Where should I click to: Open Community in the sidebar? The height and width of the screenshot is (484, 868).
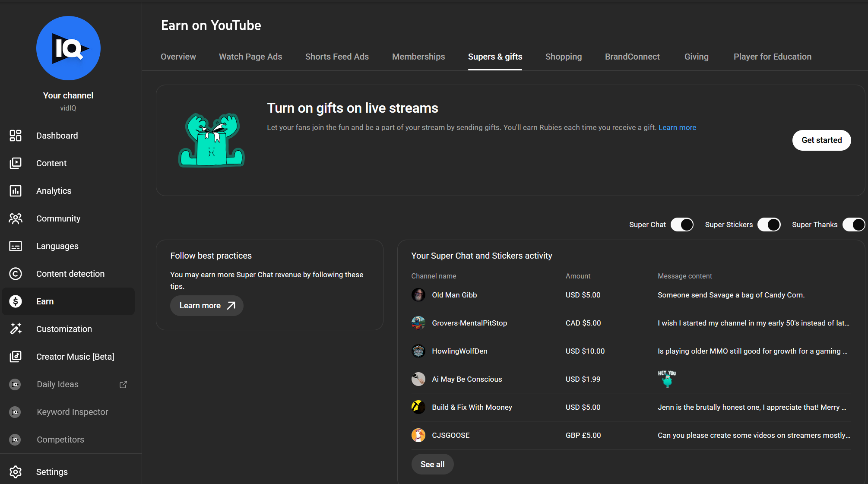[68, 218]
